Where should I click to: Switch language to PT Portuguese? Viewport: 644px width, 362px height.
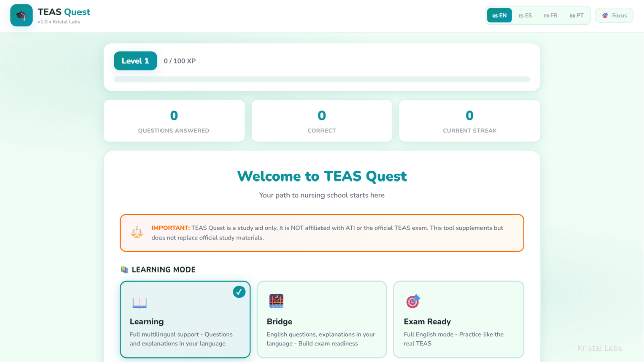(577, 16)
